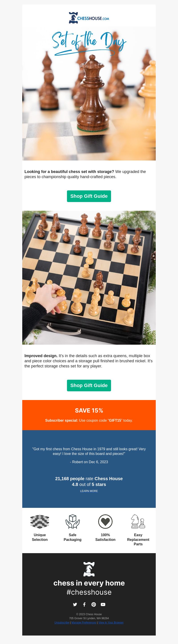This screenshot has width=178, height=644.
Task: Click the SAVE 15% orange banner
Action: tap(89, 415)
